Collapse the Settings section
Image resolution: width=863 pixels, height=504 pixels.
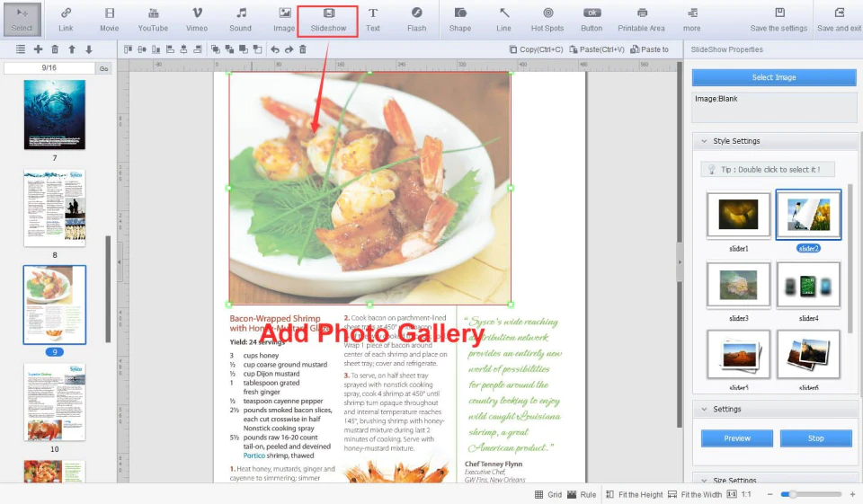coord(704,410)
